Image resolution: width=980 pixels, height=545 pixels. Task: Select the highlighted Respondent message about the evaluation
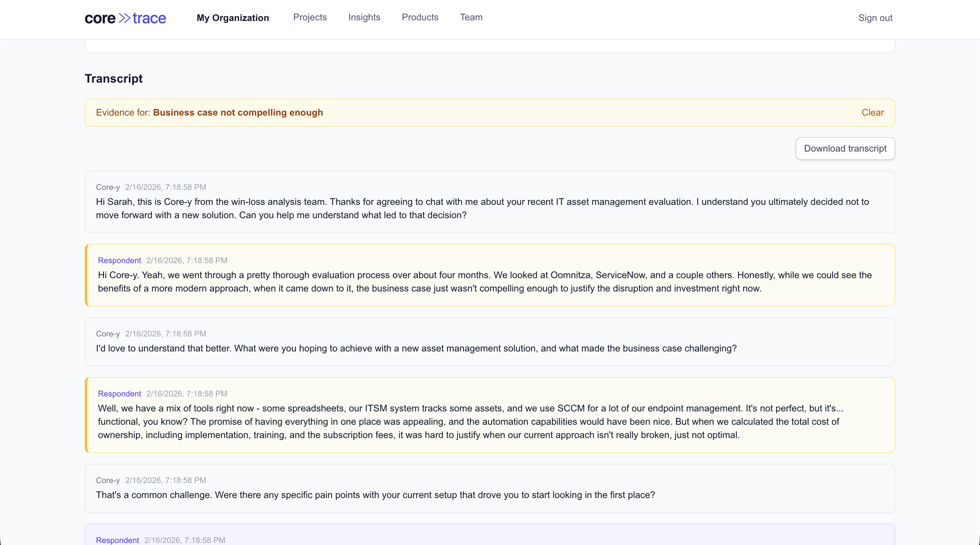[490, 275]
